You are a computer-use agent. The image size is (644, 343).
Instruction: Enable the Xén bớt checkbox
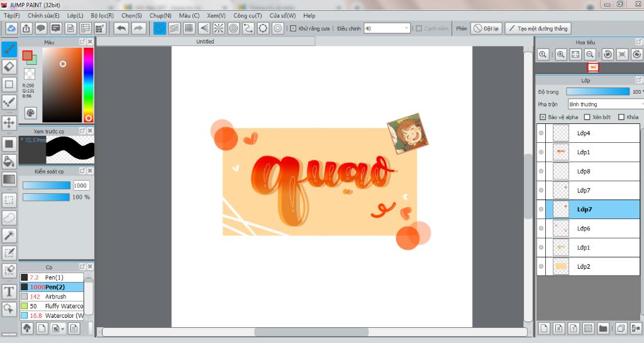click(587, 117)
